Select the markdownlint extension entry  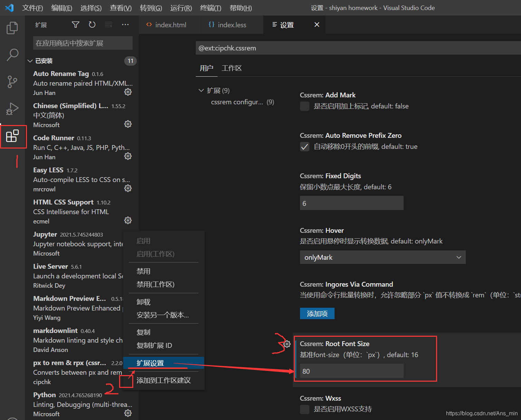tap(78, 340)
